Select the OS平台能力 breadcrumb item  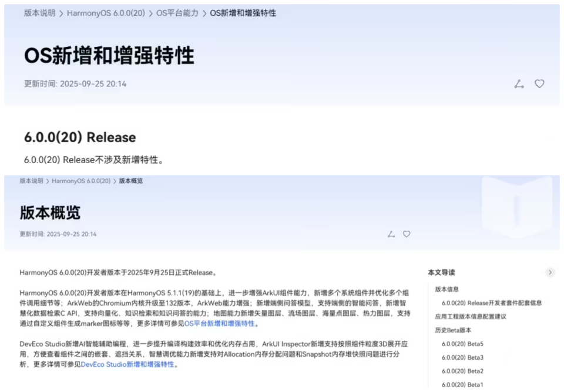(177, 13)
